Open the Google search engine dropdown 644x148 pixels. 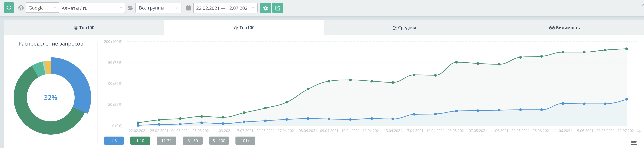42,8
